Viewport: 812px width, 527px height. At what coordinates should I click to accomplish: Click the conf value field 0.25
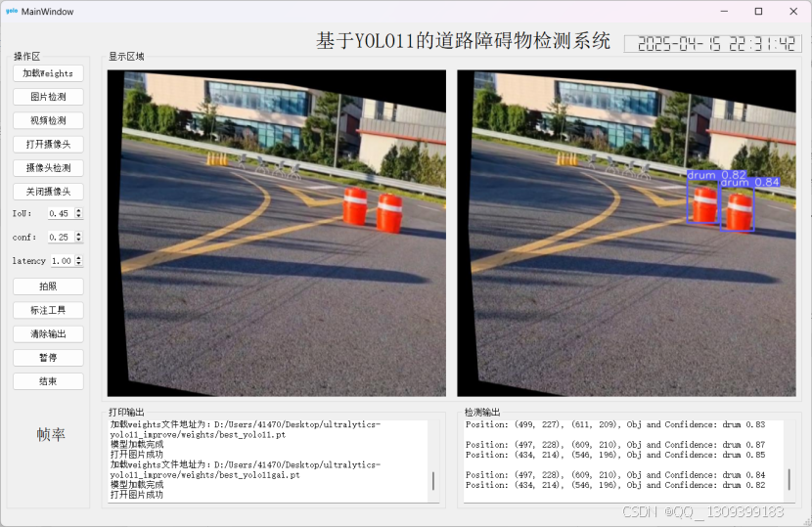click(61, 237)
